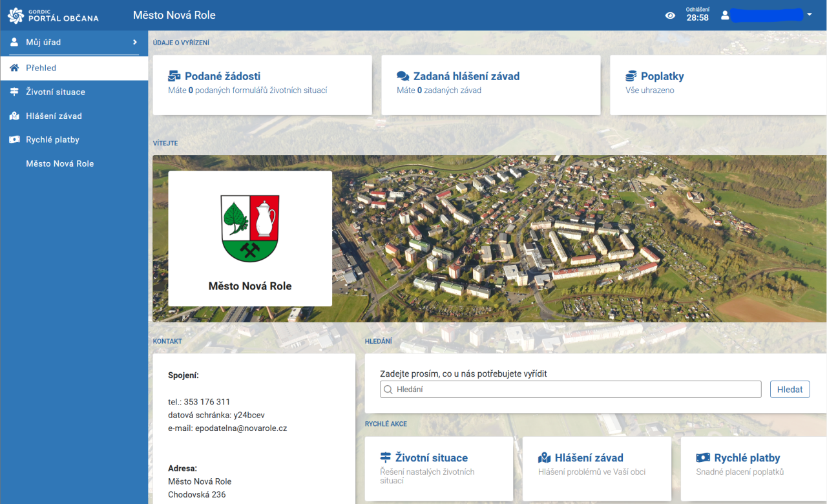Click the Zadaná hlášení závad chat icon
The image size is (827, 504).
403,76
